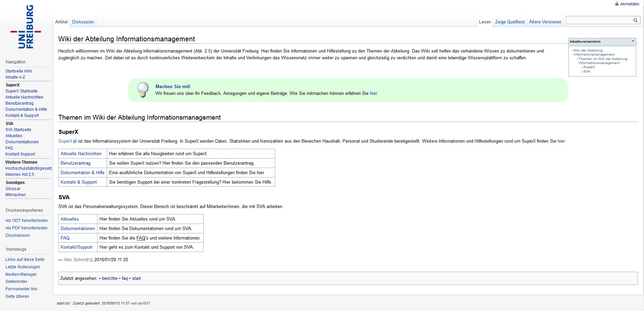Click the light bulb icon in the feedback box

point(143,90)
